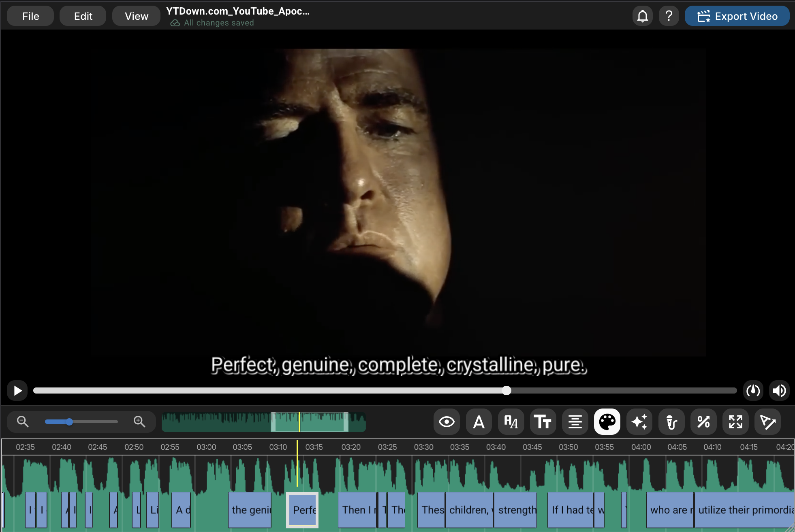Open the File menu
795x532 pixels.
click(x=30, y=16)
